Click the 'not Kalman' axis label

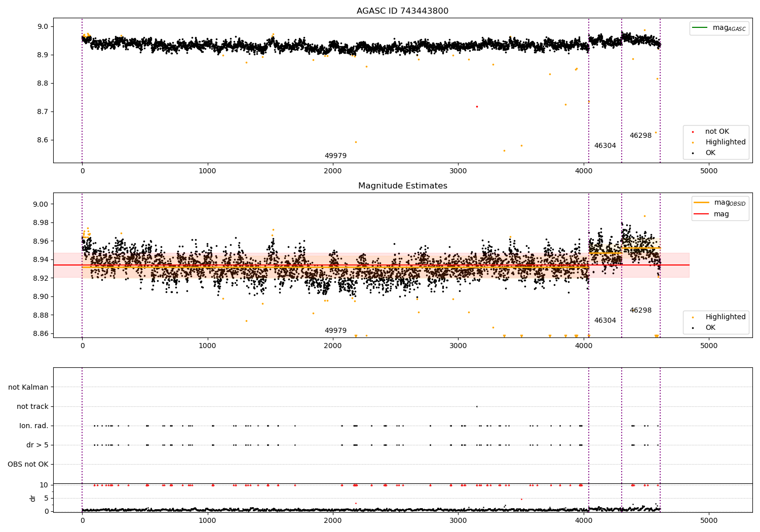(x=28, y=388)
